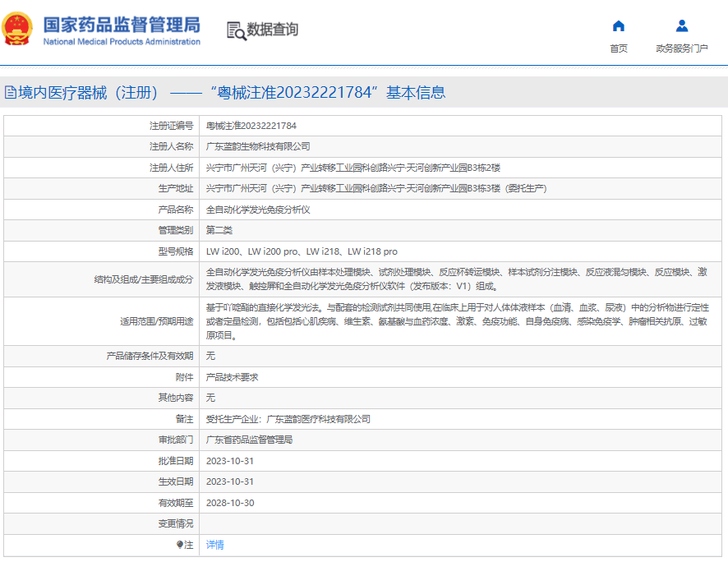
Task: Click 国家药品监督管理局 title
Action: coord(122,25)
